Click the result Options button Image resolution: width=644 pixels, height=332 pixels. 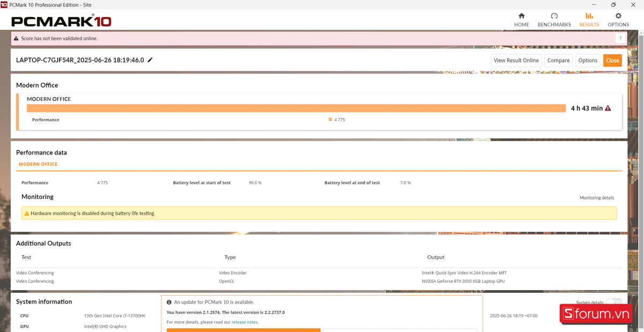[588, 61]
